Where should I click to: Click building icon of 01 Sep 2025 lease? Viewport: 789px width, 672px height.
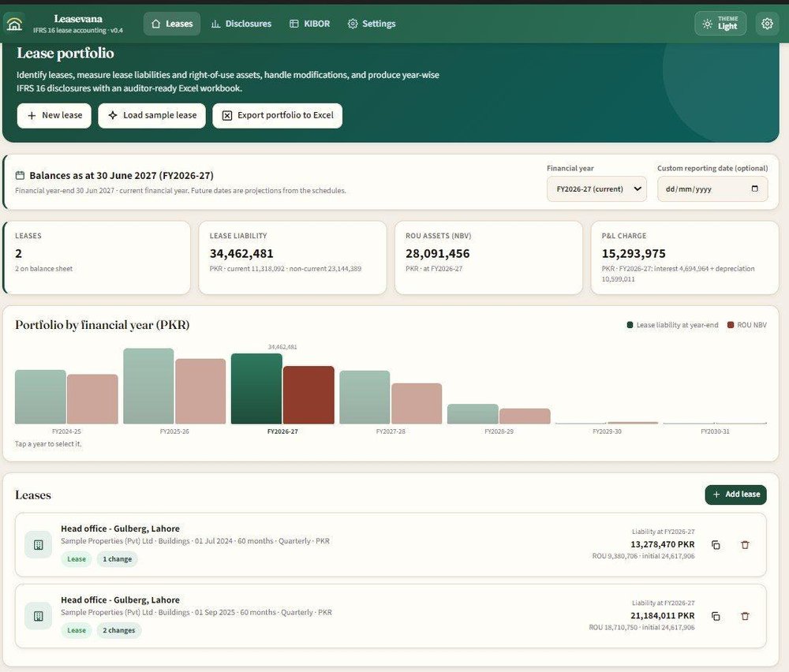(38, 616)
